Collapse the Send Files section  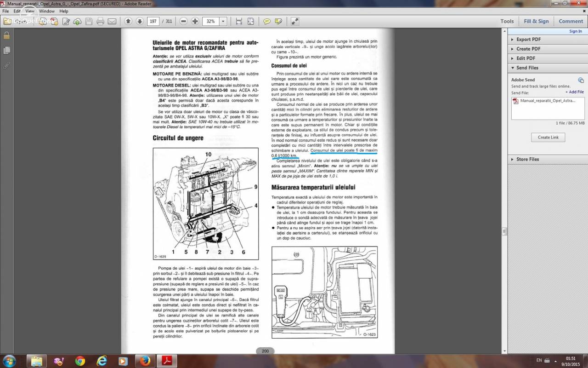pos(548,68)
